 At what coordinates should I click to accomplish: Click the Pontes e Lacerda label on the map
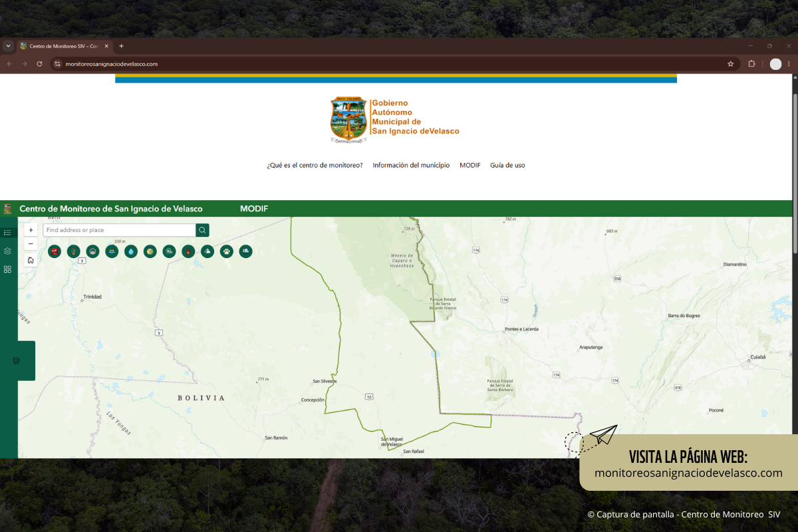point(522,329)
